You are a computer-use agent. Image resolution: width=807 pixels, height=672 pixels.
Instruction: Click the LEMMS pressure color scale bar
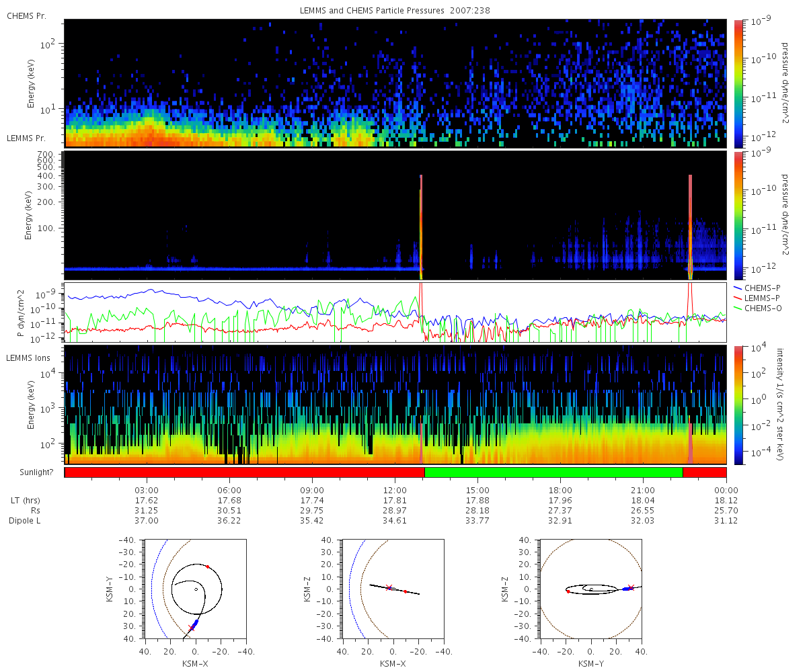pyautogui.click(x=738, y=216)
